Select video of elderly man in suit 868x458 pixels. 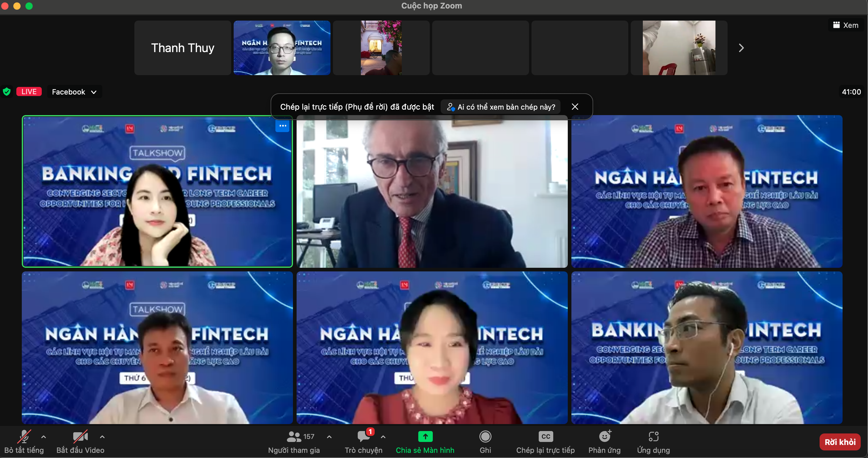(432, 191)
